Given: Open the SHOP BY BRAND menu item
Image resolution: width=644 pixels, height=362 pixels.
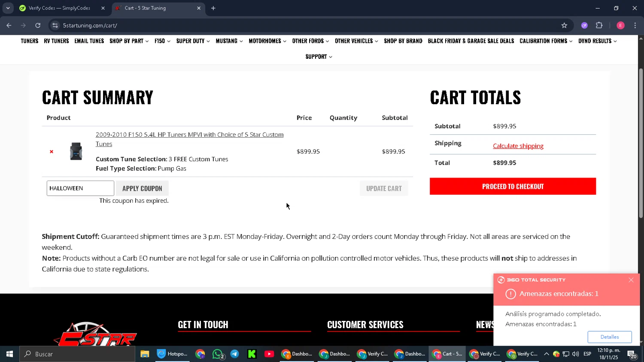Looking at the screenshot, I should 403,41.
